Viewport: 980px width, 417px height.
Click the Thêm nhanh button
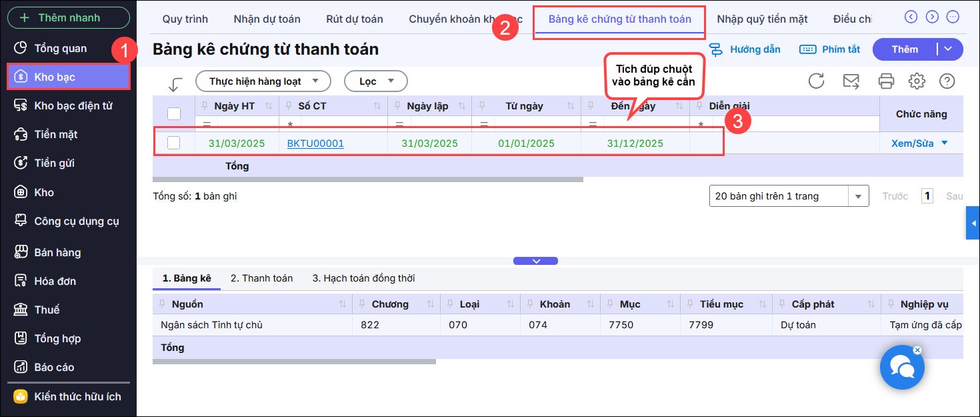pos(69,17)
